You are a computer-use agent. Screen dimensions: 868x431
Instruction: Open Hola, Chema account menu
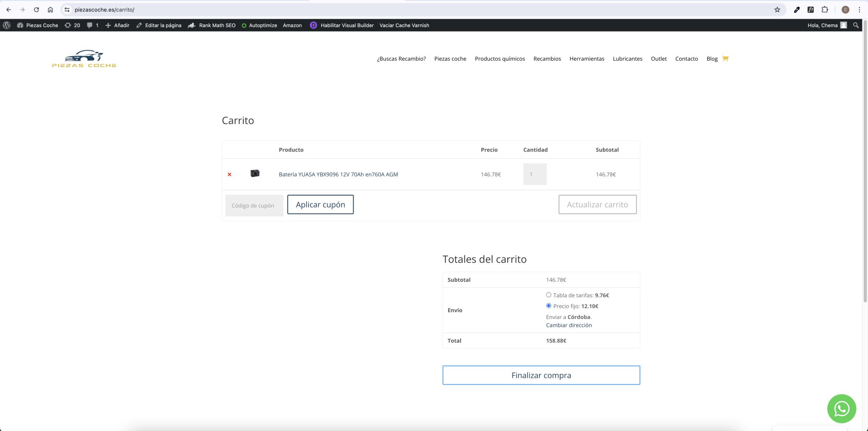[x=827, y=25]
